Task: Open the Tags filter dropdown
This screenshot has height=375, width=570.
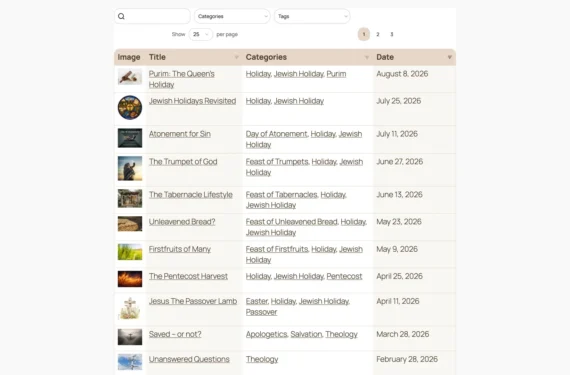Action: pyautogui.click(x=312, y=16)
